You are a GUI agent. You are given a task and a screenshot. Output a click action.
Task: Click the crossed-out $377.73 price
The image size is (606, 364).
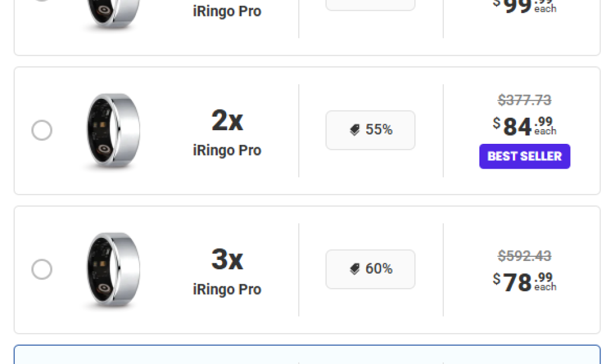pyautogui.click(x=524, y=100)
